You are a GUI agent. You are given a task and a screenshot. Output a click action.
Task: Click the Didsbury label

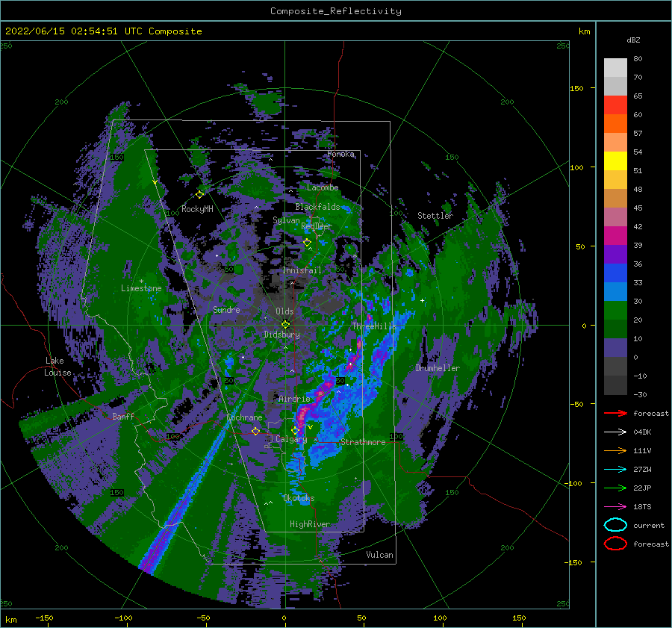[x=281, y=335]
